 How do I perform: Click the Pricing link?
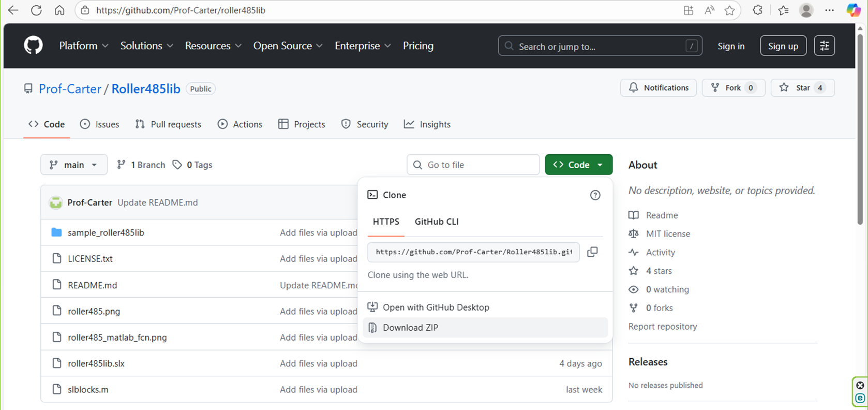tap(418, 46)
